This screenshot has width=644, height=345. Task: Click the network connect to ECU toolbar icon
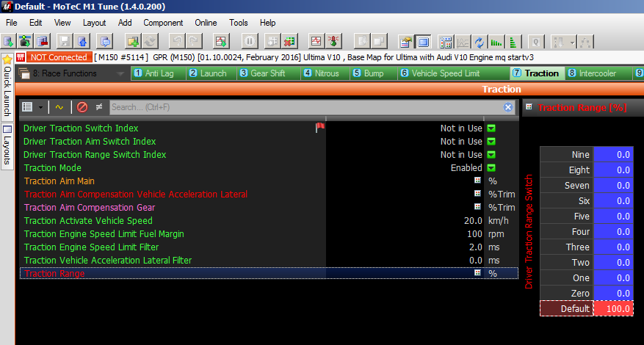coord(26,42)
